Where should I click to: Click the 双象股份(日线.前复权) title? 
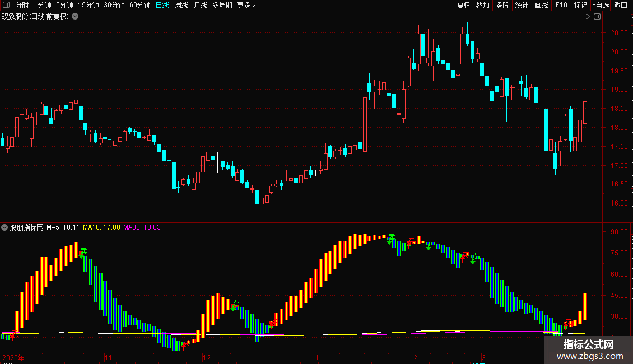35,17
